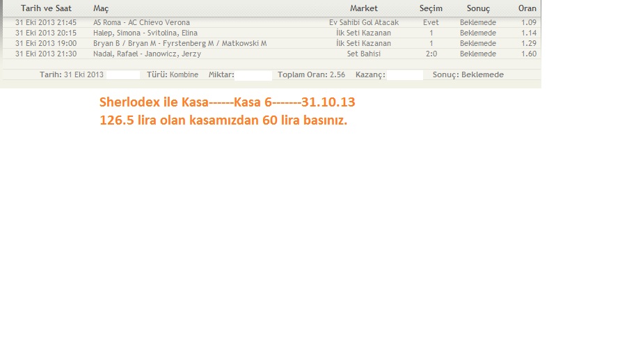Click the date '31 Eki 2013 21:45'
Viewport: 643px width, 364px height.
click(46, 22)
